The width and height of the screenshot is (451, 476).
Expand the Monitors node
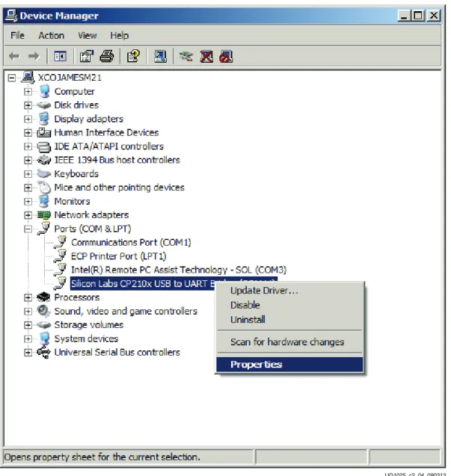(28, 201)
